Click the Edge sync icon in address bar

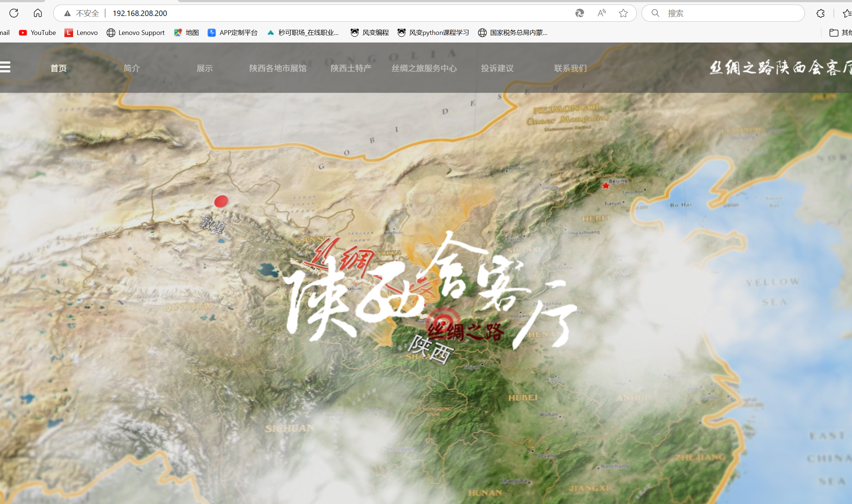point(580,13)
